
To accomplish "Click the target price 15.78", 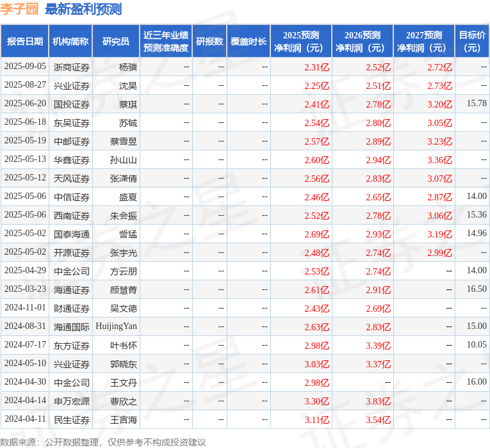I will click(x=477, y=103).
